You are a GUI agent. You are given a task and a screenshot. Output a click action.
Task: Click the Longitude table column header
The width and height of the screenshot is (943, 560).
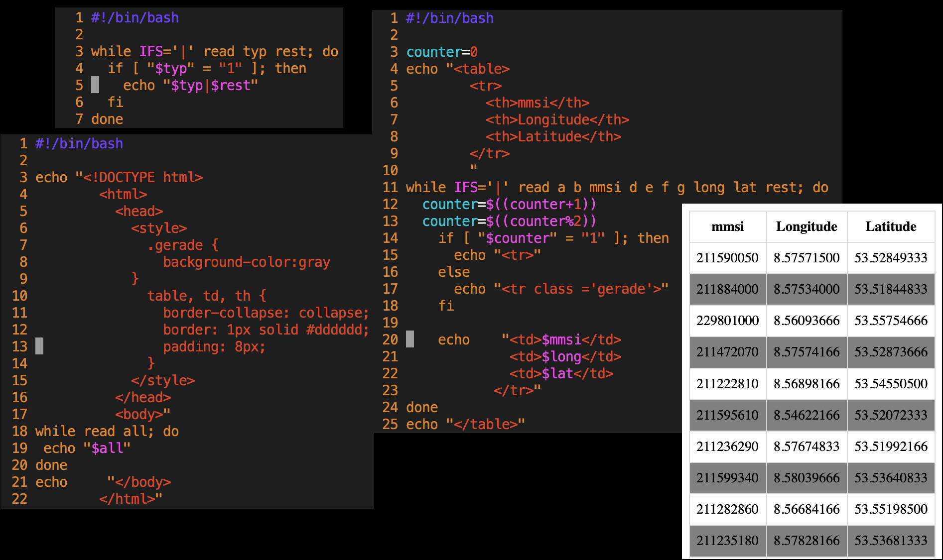806,226
